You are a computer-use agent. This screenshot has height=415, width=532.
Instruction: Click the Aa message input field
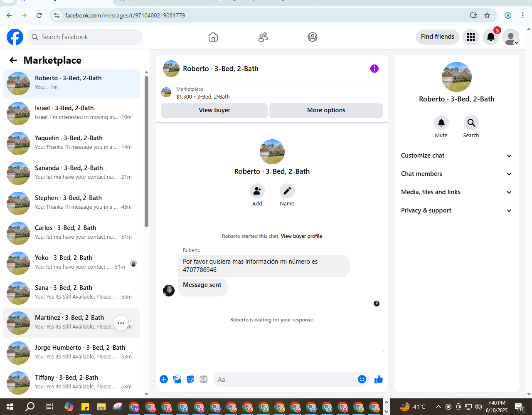(285, 379)
